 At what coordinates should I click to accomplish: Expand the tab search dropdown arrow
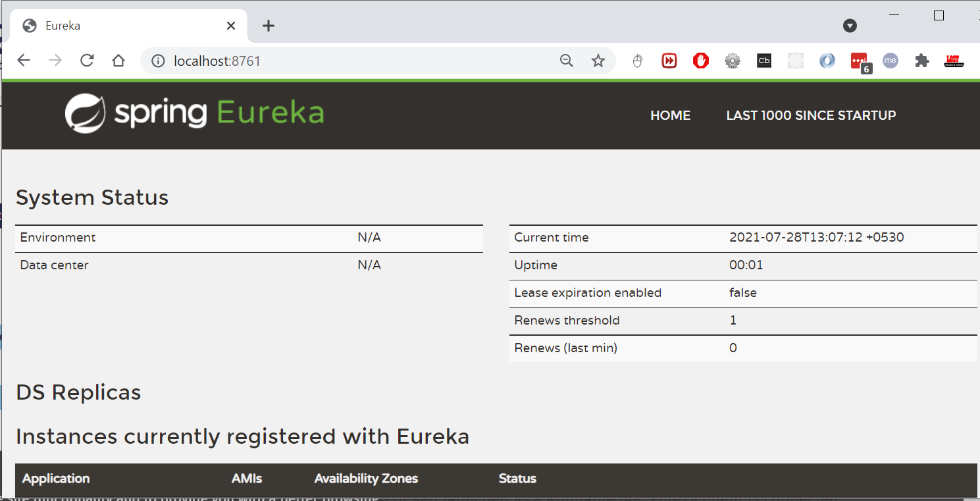[x=850, y=26]
